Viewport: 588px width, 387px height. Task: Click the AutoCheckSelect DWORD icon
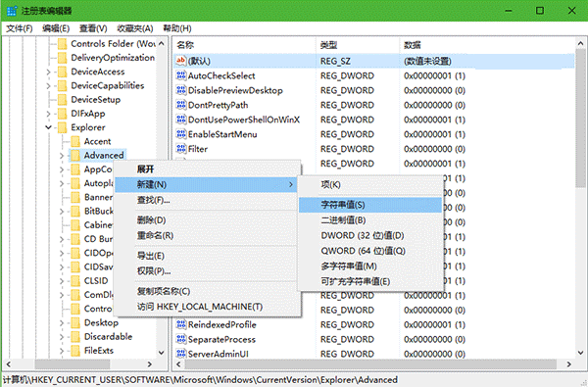[x=181, y=75]
